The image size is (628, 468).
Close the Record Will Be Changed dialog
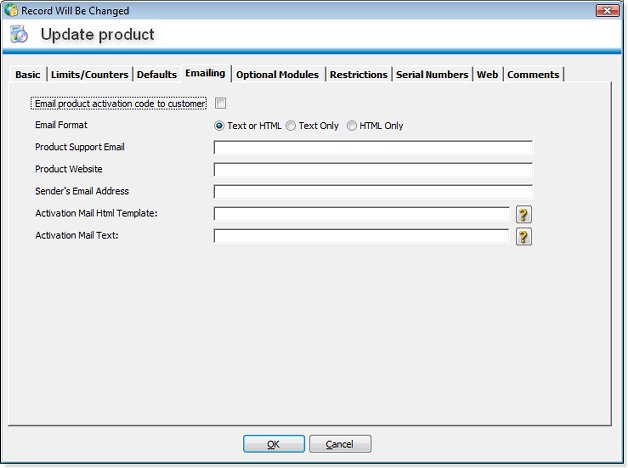click(606, 10)
